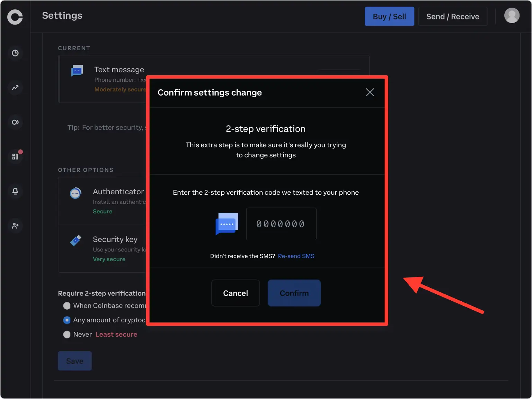The height and width of the screenshot is (399, 532).
Task: Click the SMS message icon inside the dialog
Action: 227,224
